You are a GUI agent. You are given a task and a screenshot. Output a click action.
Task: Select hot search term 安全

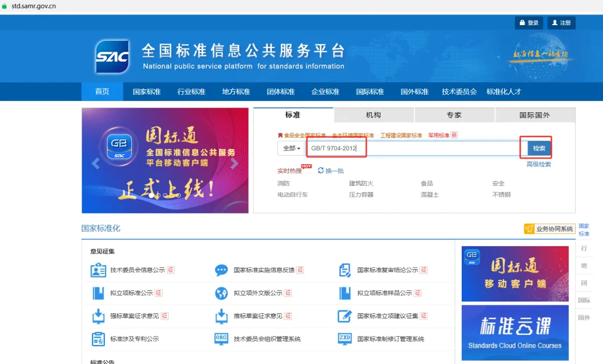click(x=499, y=183)
